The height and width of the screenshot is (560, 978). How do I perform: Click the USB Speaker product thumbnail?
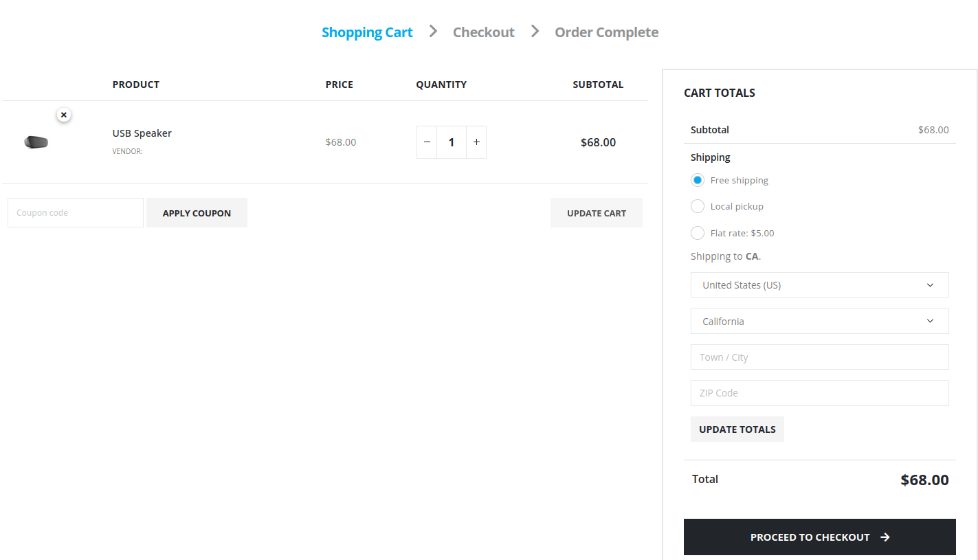coord(36,142)
